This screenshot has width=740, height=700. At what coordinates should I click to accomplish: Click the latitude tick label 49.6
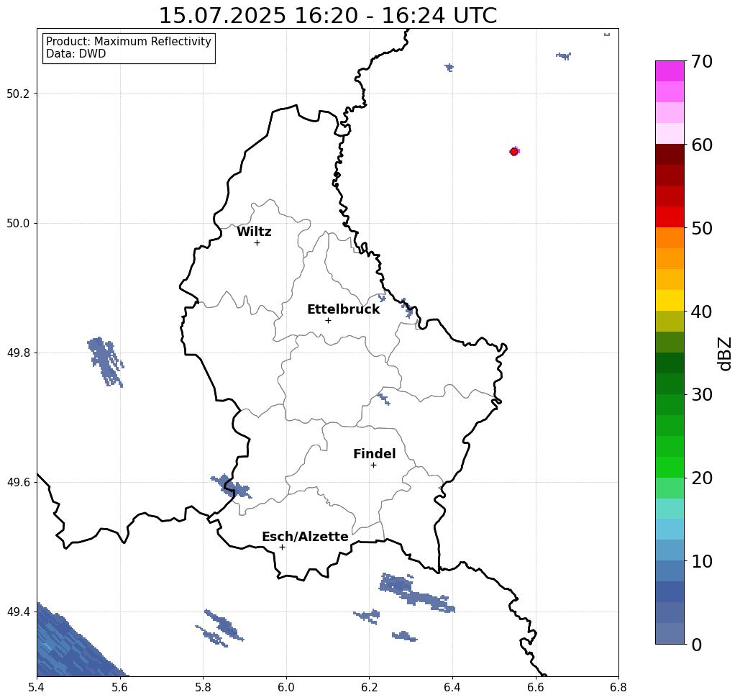click(x=17, y=483)
